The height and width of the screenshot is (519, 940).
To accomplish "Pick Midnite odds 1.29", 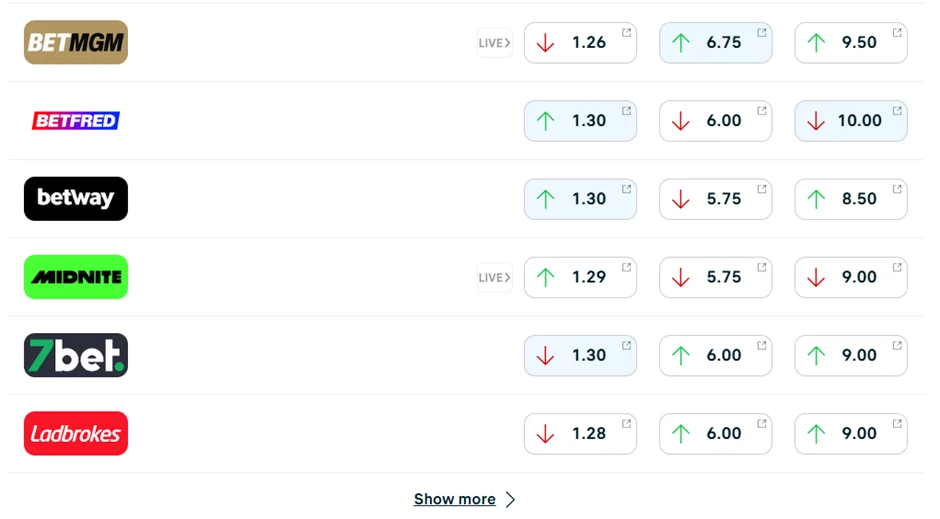I will (580, 277).
